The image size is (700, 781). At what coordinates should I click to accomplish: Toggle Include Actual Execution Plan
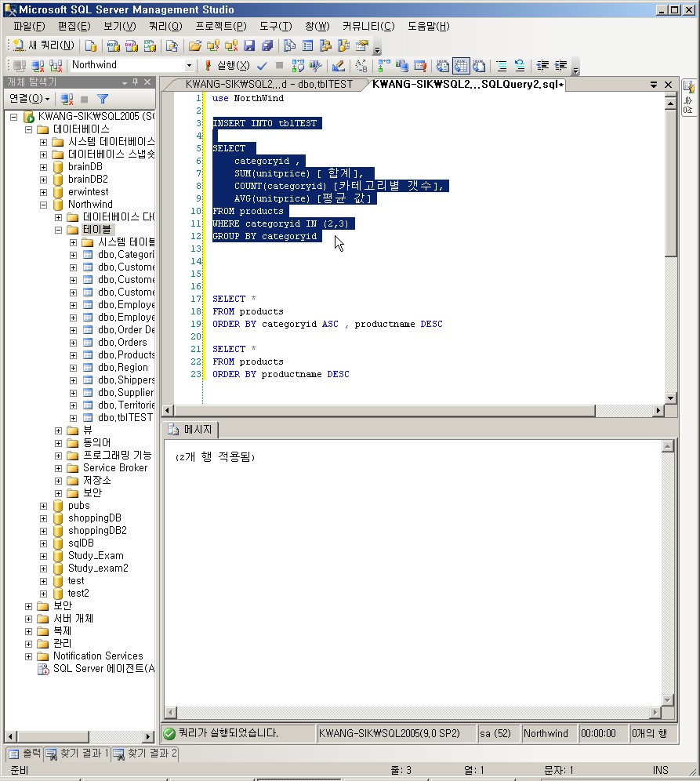click(x=384, y=65)
